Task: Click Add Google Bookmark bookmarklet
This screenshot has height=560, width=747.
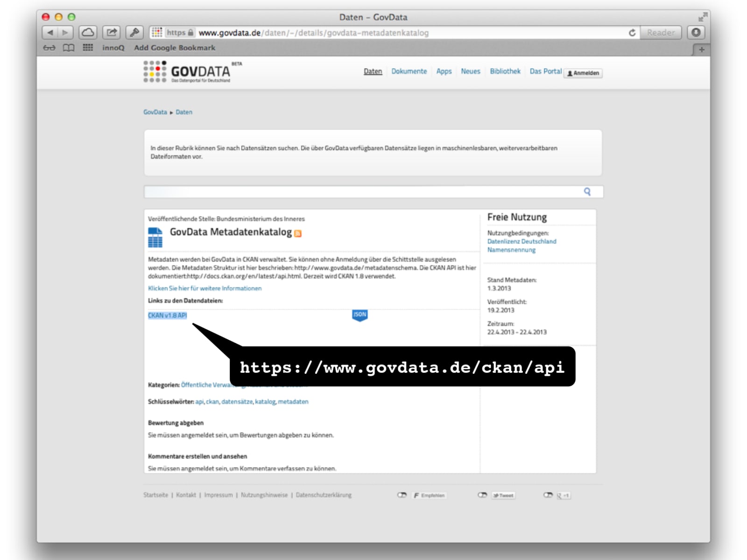Action: coord(175,48)
